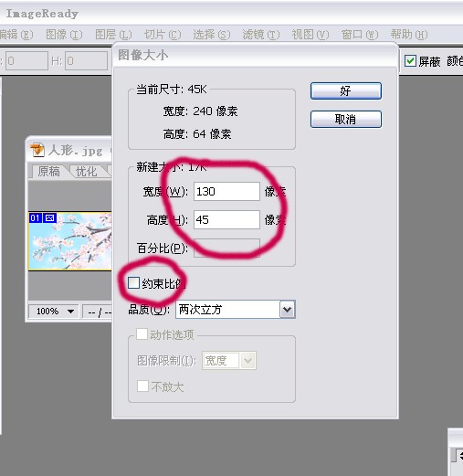The height and width of the screenshot is (476, 463).
Task: Open the 滤镜(T) menu
Action: 261,35
